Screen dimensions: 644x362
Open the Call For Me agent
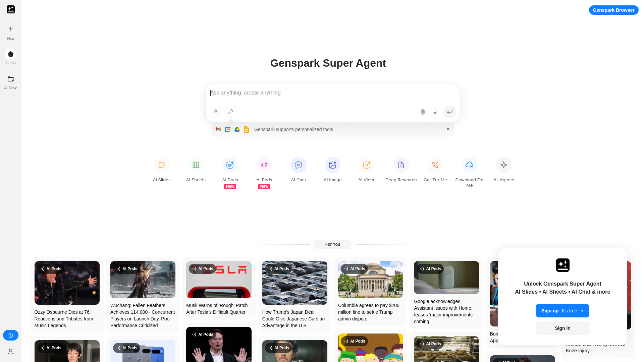point(435,165)
